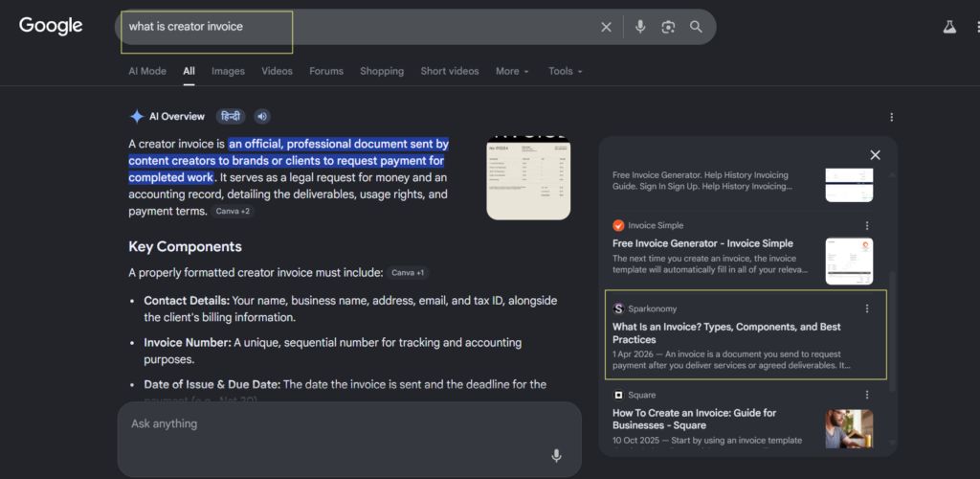Open the invoice template thumbnail in overview
980x479 pixels.
coord(528,177)
